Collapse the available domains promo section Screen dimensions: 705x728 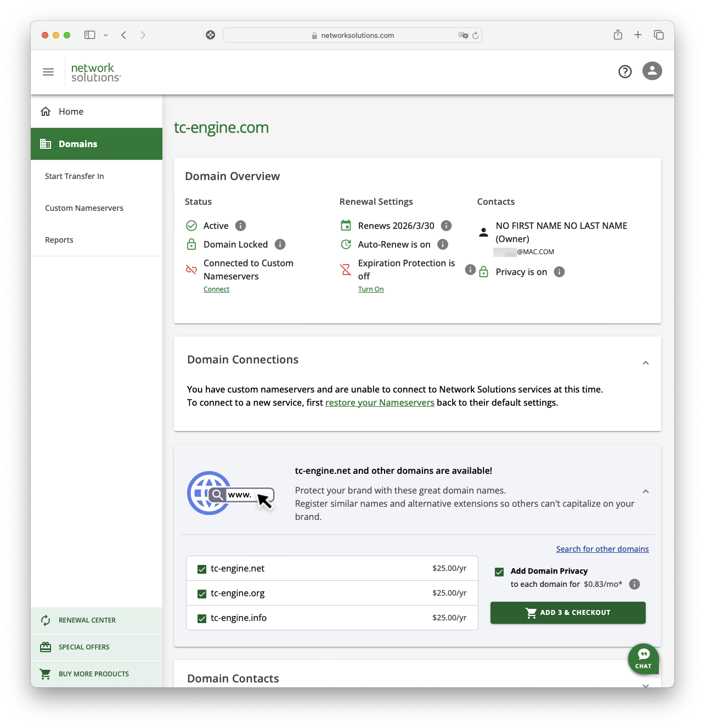point(646,491)
